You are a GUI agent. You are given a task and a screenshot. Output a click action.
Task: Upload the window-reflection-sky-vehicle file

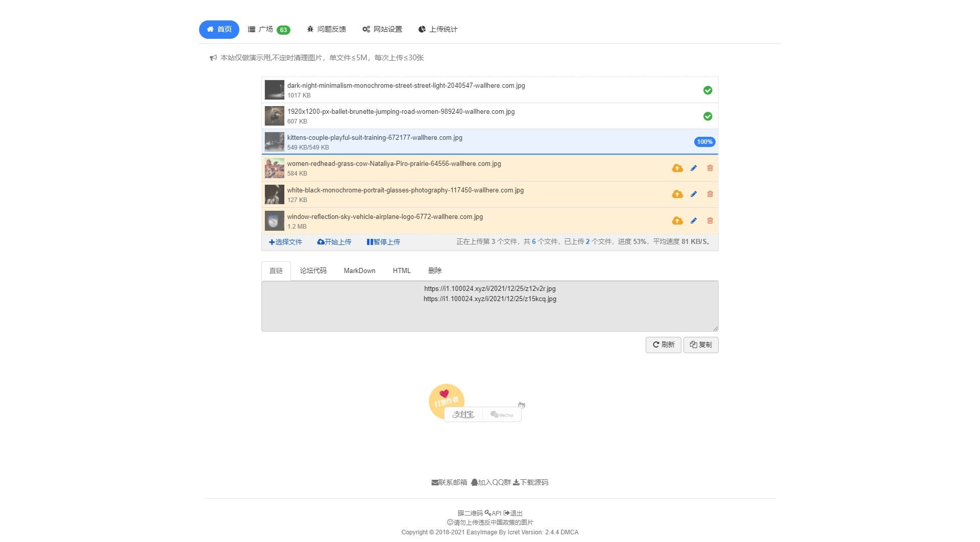point(677,220)
